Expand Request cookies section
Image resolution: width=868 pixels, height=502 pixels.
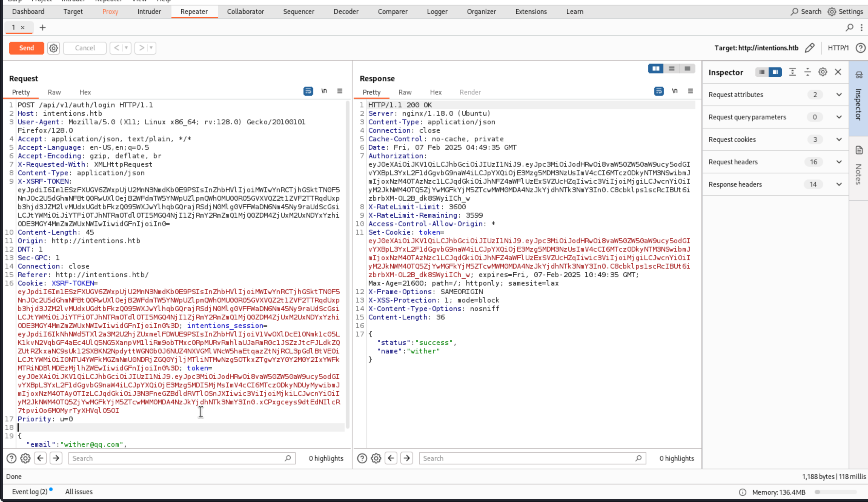pos(839,139)
